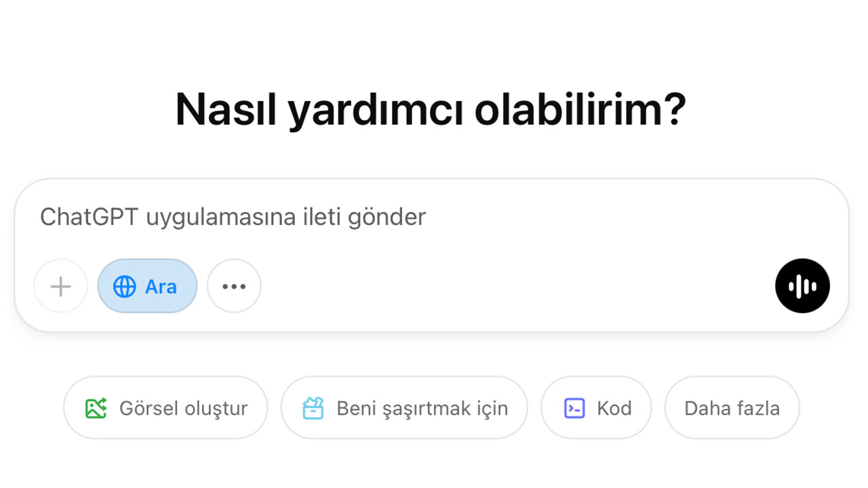
Task: Start voice mode with the waveform button
Action: point(802,285)
